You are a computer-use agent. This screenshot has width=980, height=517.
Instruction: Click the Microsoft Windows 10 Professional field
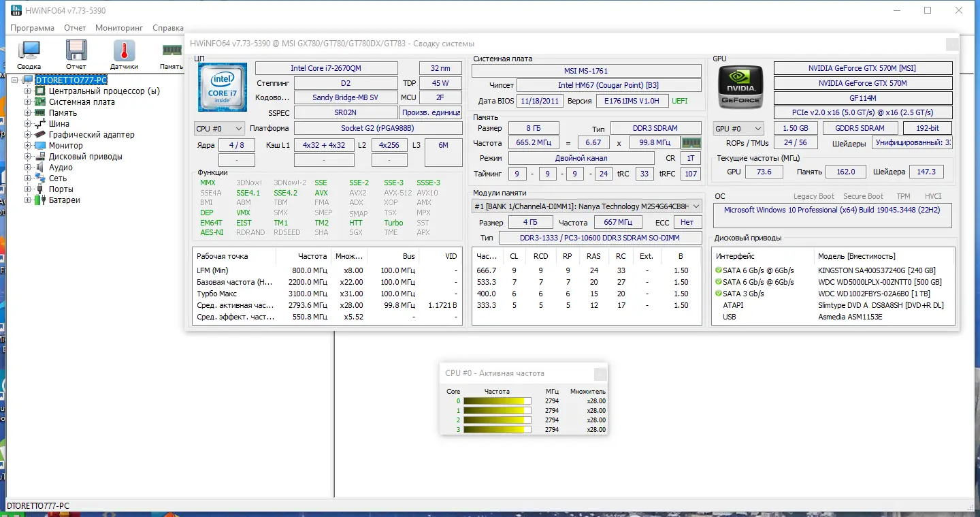(x=832, y=210)
